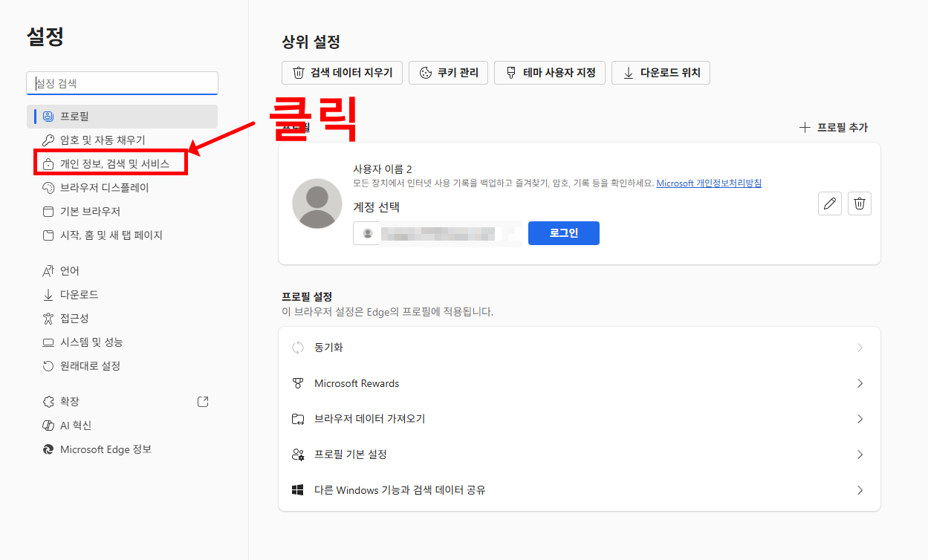Open the Microsoft 개인정보처리방침 link
928x560 pixels.
pos(709,183)
